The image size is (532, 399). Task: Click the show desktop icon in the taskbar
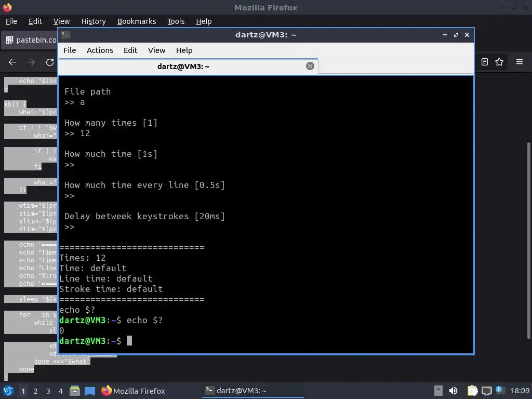tap(89, 391)
